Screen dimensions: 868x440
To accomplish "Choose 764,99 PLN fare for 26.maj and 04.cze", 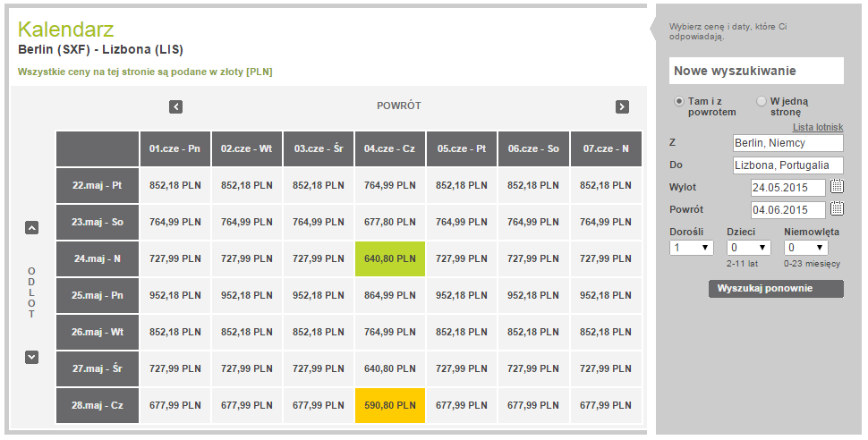I will pyautogui.click(x=390, y=332).
